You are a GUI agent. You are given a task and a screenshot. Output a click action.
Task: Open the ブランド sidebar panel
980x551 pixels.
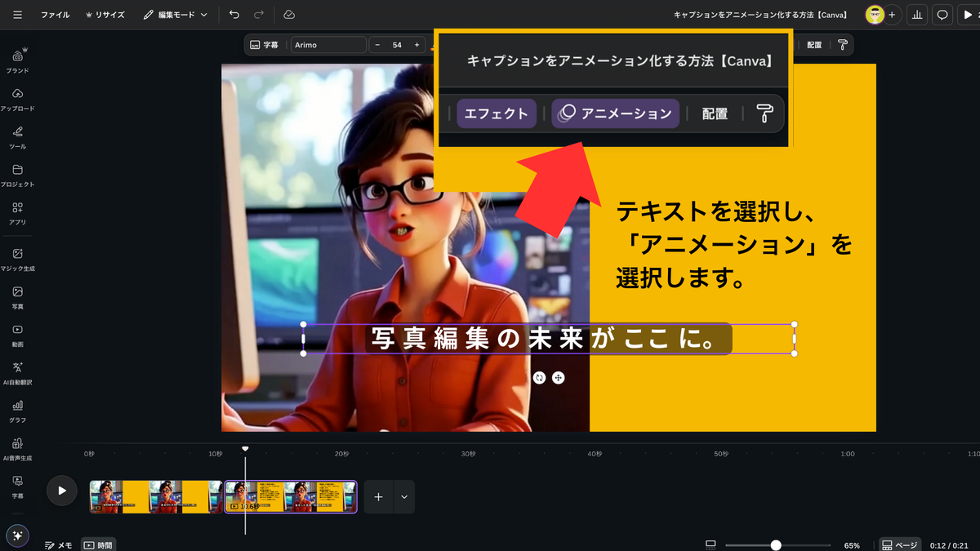click(x=18, y=61)
